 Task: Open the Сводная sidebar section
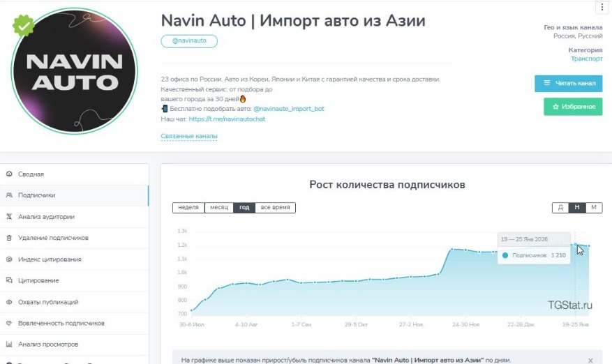point(74,174)
